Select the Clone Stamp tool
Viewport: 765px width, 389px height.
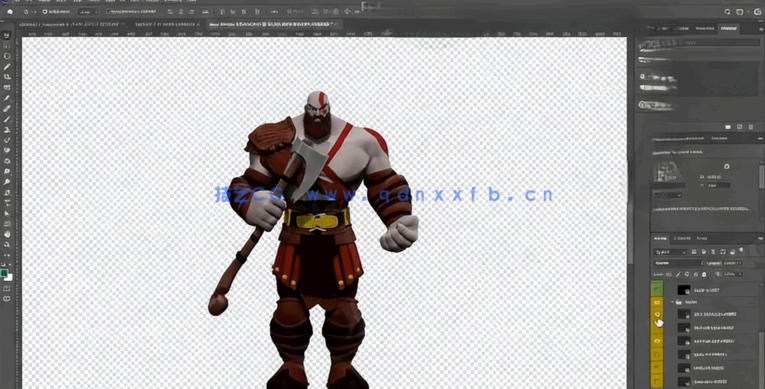(7, 130)
